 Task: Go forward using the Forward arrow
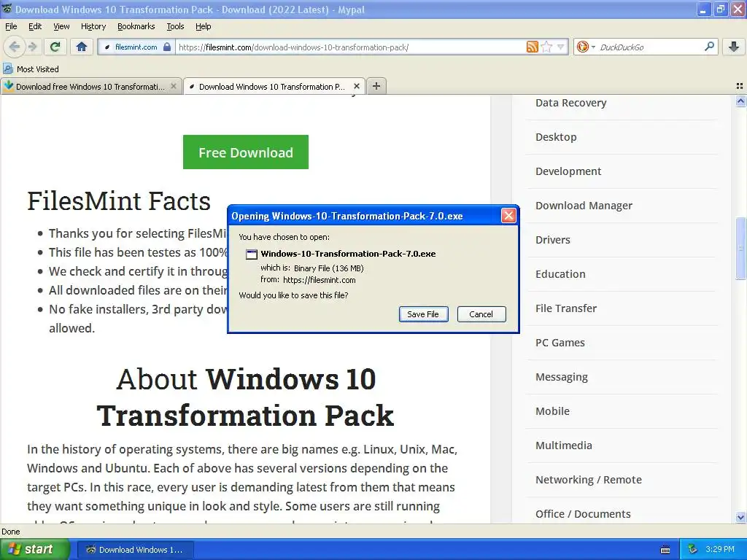click(x=32, y=47)
